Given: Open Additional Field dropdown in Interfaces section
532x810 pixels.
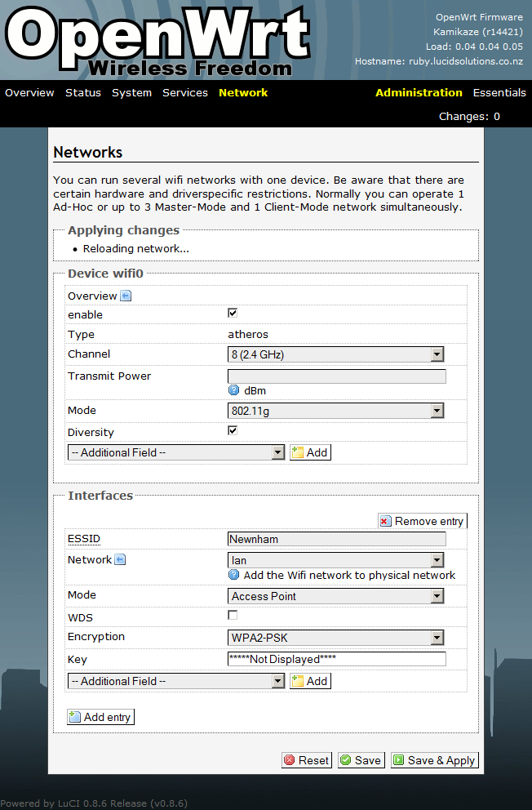Looking at the screenshot, I should pos(176,681).
